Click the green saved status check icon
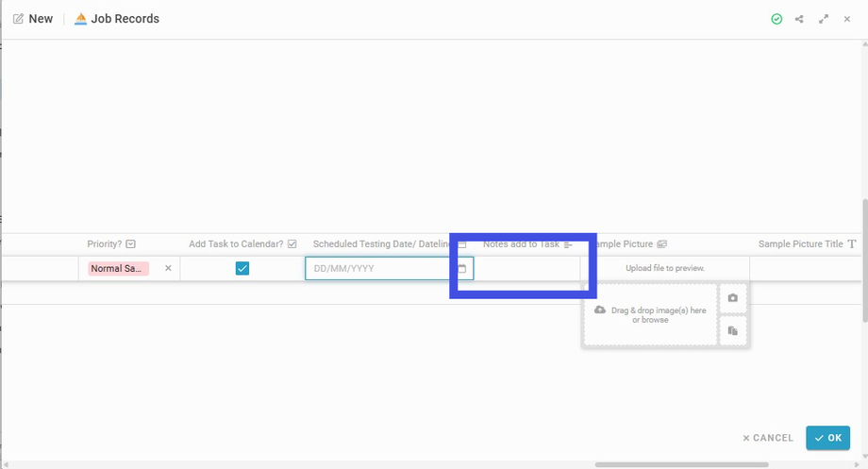 776,19
